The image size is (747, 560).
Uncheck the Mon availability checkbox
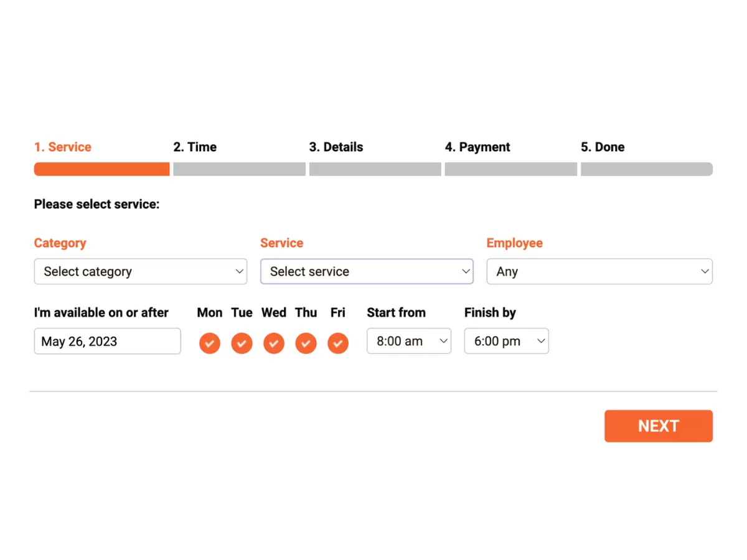pos(210,343)
